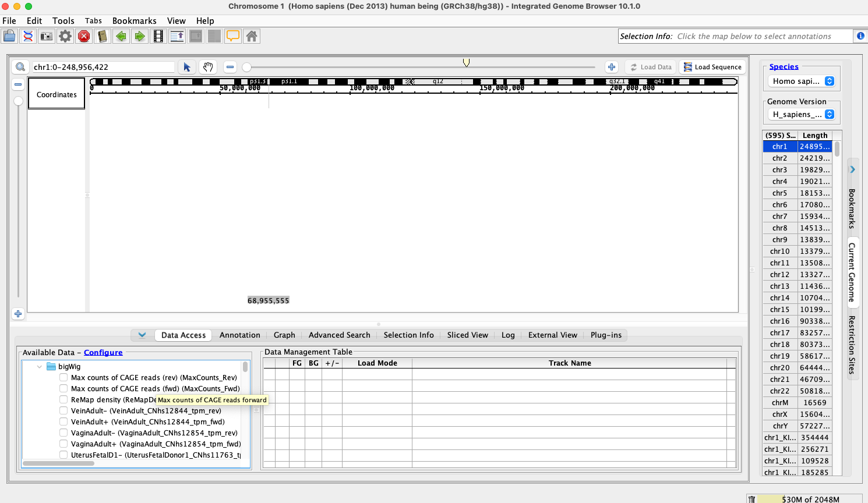Open the Species dropdown
Screen dimensions: 868x503
[x=803, y=82]
